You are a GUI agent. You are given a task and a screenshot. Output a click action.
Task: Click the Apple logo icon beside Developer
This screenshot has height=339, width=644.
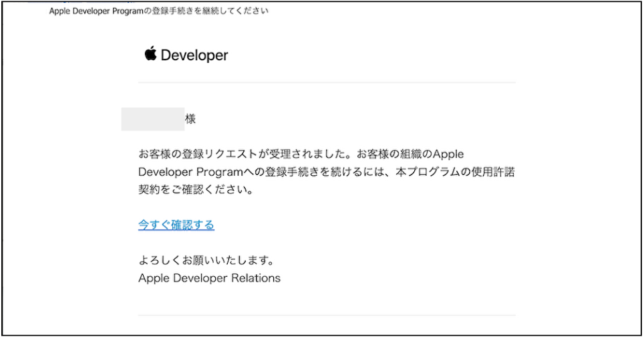tap(150, 54)
